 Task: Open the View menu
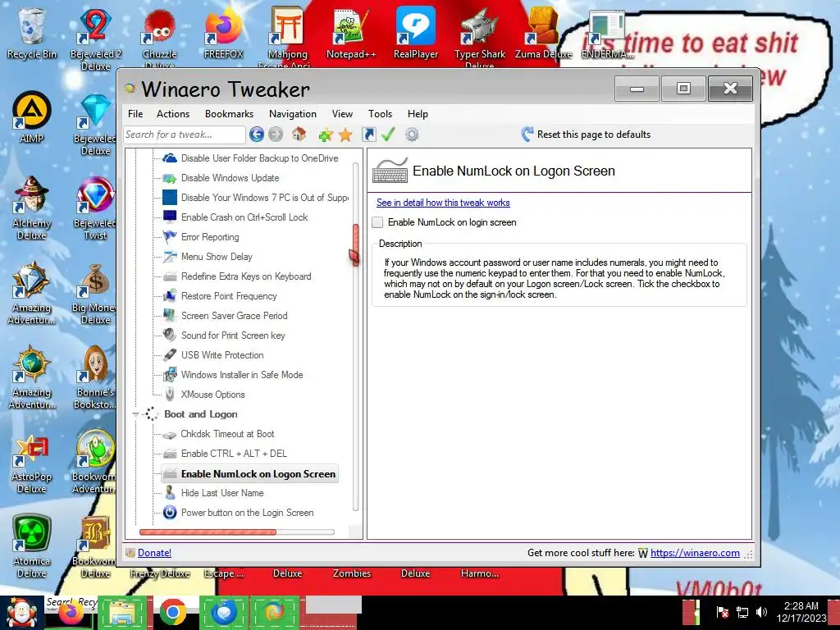pos(342,113)
